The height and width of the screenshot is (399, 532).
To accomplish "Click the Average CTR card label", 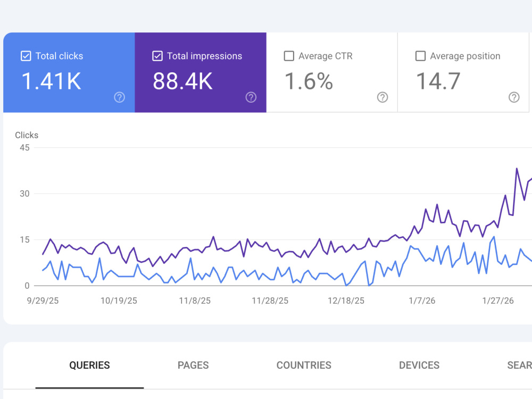I will [x=326, y=56].
